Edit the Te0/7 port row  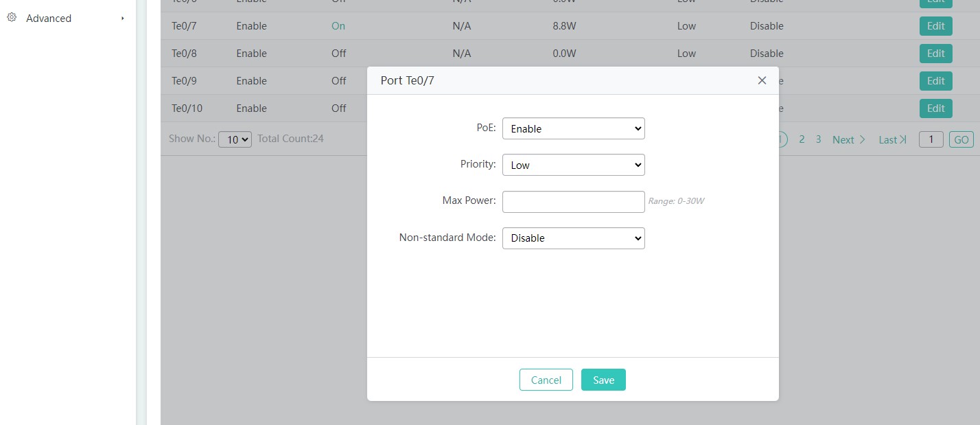coord(935,26)
